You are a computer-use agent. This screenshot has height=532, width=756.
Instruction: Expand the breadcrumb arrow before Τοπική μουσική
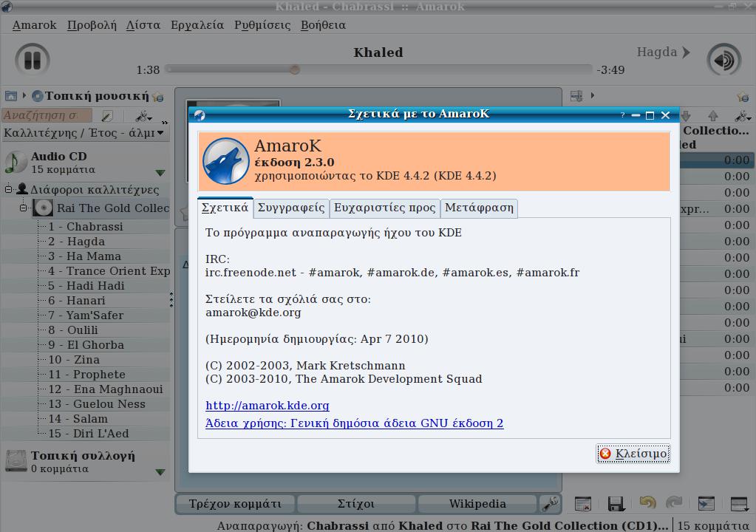[x=24, y=95]
